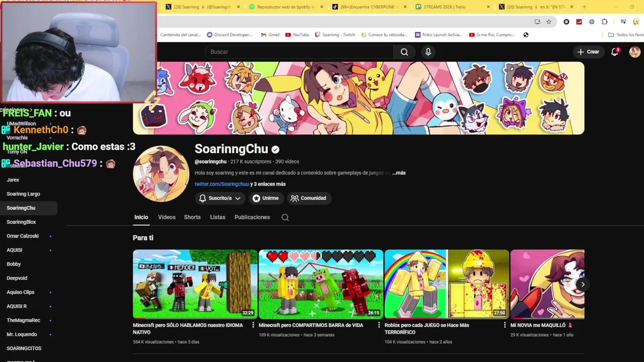Play Roblox TERRORÍFICO video thumbnail

[x=447, y=284]
